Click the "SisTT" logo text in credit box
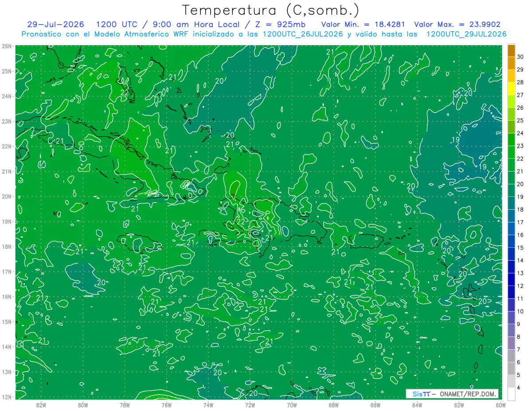 [421, 394]
